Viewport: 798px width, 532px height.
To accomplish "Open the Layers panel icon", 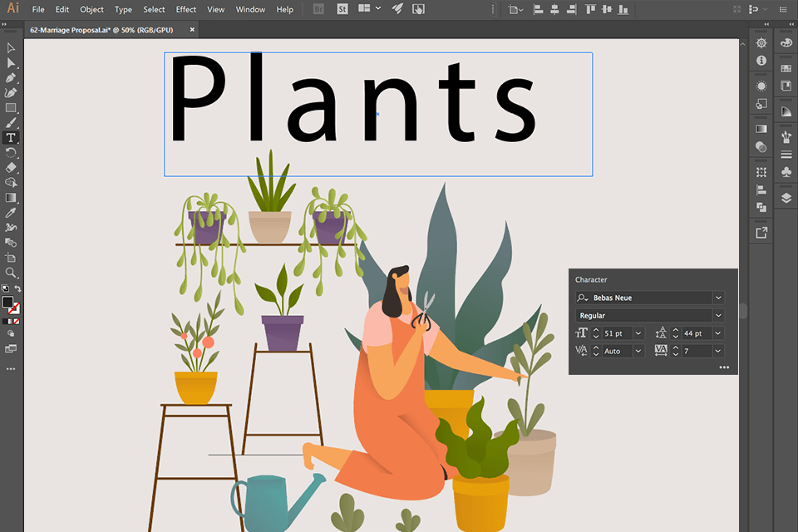I will pos(786,198).
